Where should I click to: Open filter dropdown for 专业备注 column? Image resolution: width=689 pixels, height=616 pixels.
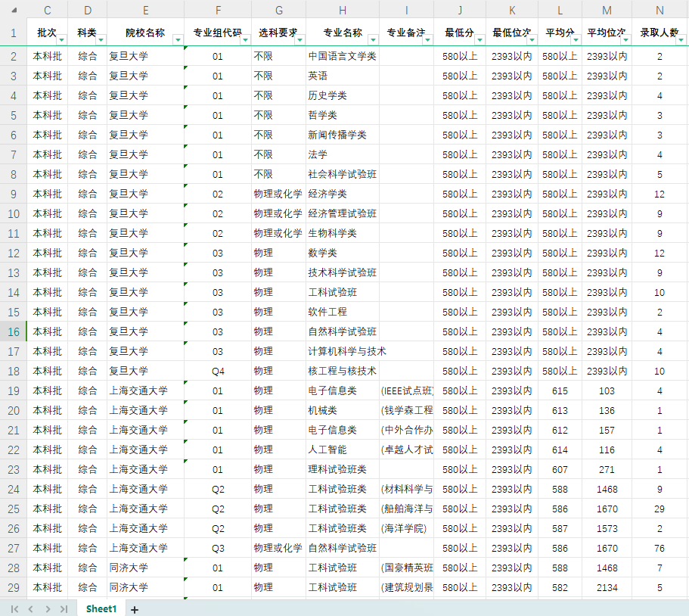point(427,40)
